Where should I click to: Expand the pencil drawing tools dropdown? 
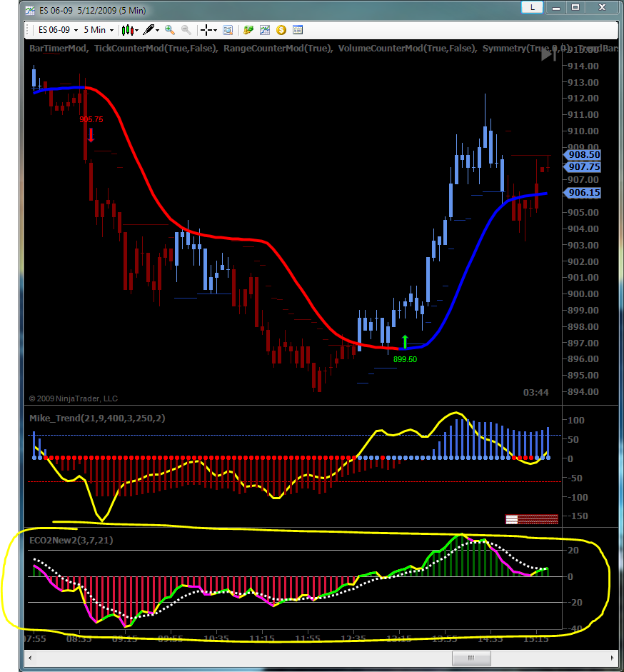click(x=157, y=31)
